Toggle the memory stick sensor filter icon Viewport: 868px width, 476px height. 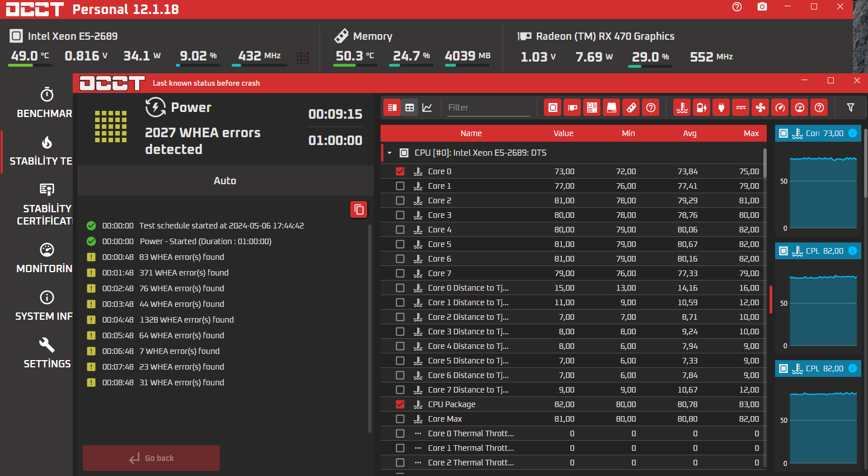pos(631,108)
